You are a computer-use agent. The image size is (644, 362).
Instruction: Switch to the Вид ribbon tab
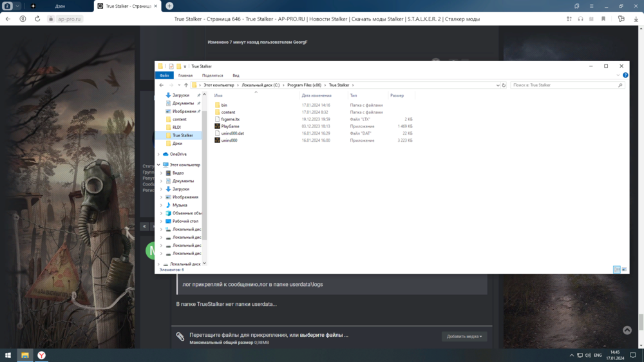point(236,75)
